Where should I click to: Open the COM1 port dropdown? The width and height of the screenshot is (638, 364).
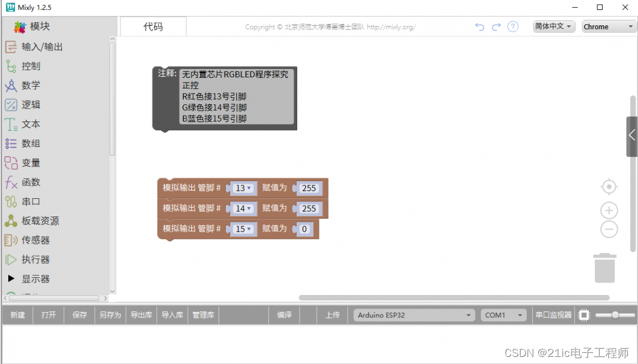point(503,315)
